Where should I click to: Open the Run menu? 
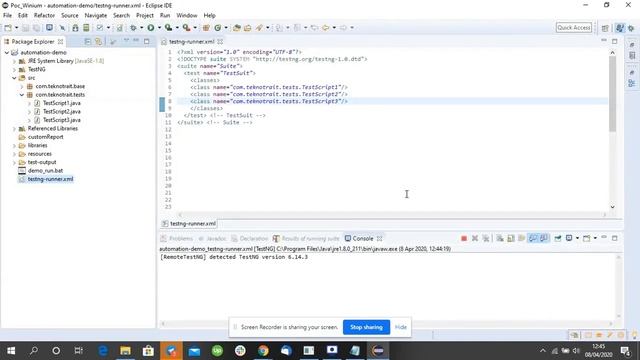click(x=165, y=16)
